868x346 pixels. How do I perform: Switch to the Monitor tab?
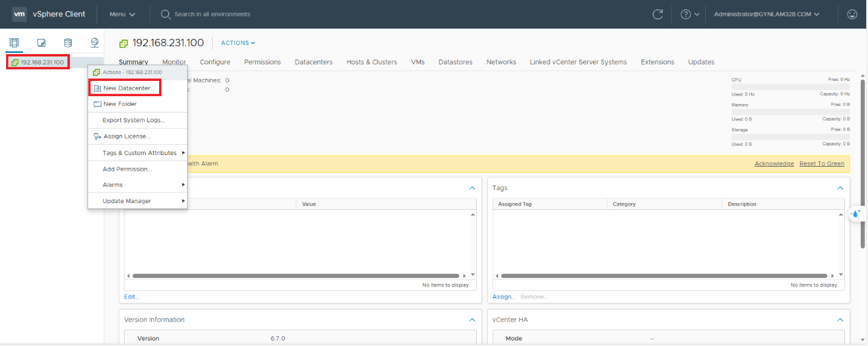click(x=174, y=62)
